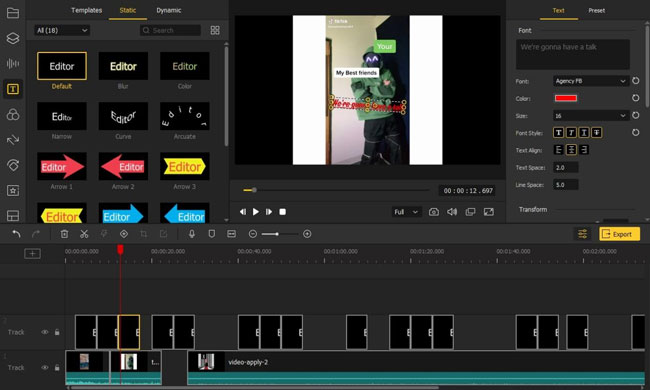Add a keyframe with diamond icon
Screen dimensions: 650x390
pos(124,234)
